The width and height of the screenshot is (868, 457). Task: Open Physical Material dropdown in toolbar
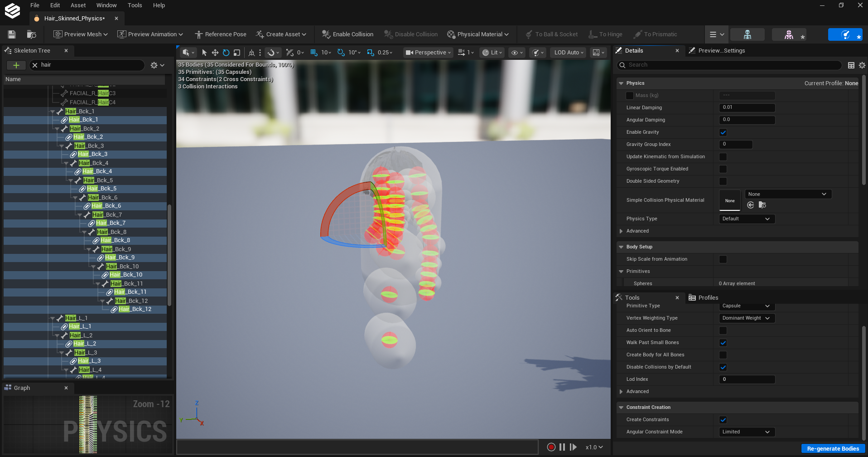click(478, 34)
